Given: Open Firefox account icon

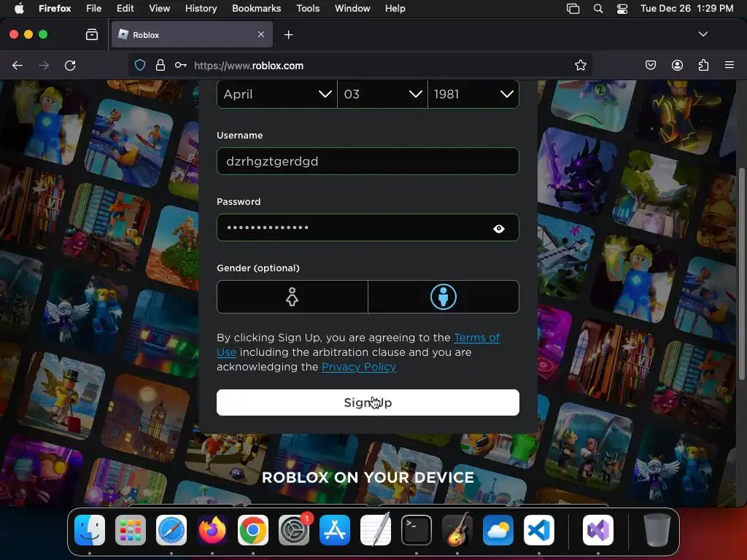Looking at the screenshot, I should 677,65.
